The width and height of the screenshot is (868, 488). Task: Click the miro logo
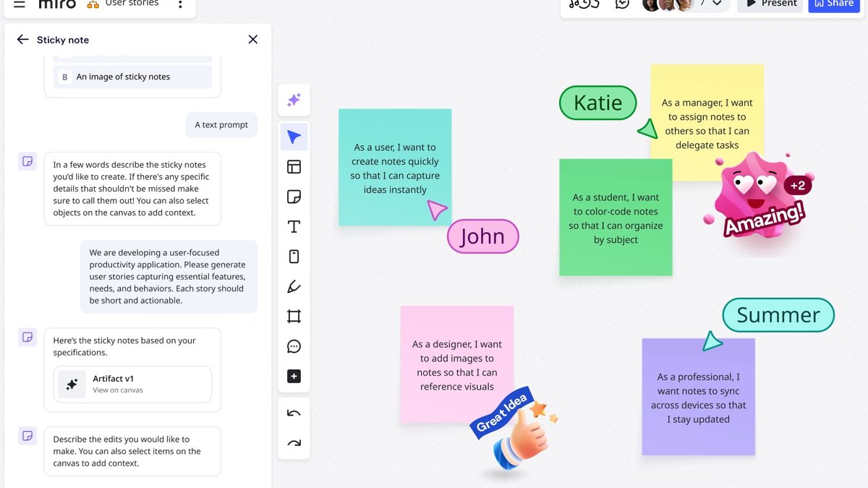(57, 4)
